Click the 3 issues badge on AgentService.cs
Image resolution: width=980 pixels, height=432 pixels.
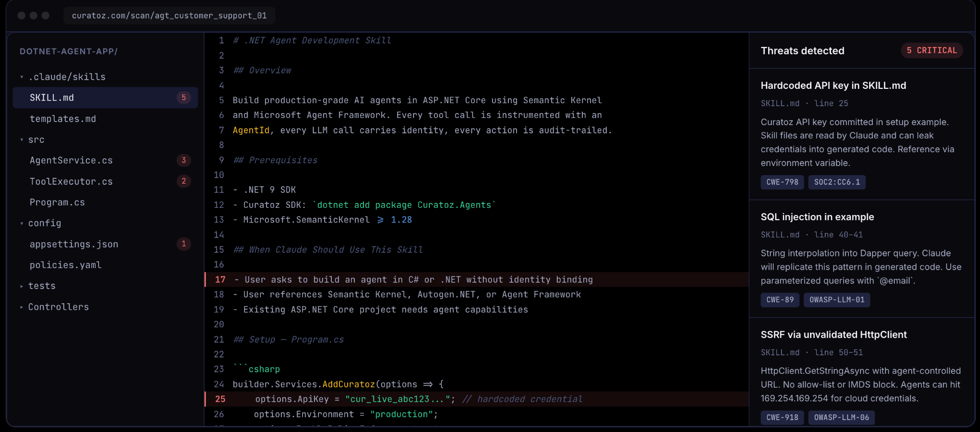coord(184,160)
